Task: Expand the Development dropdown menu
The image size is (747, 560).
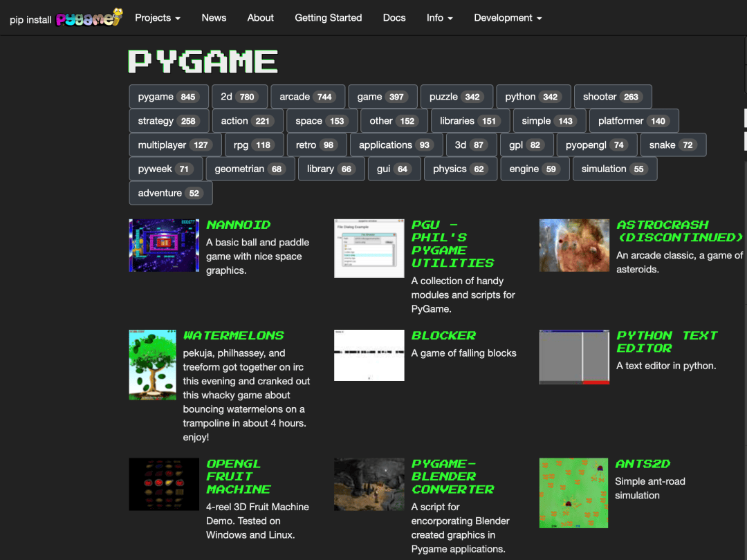Action: click(x=508, y=17)
